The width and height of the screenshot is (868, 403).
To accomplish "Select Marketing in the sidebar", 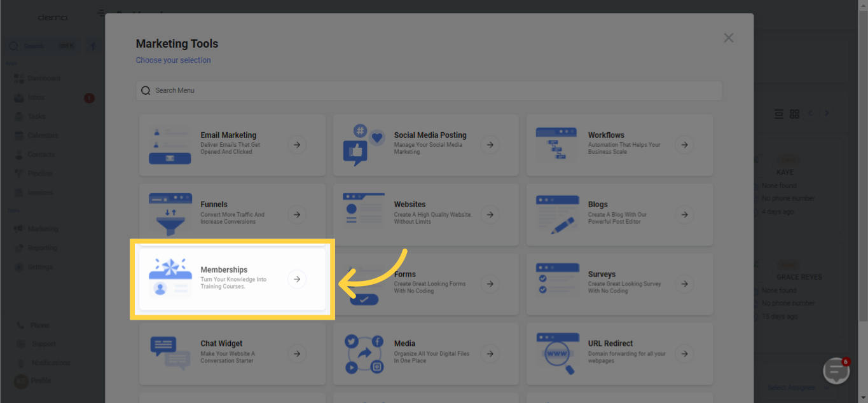I will (43, 229).
